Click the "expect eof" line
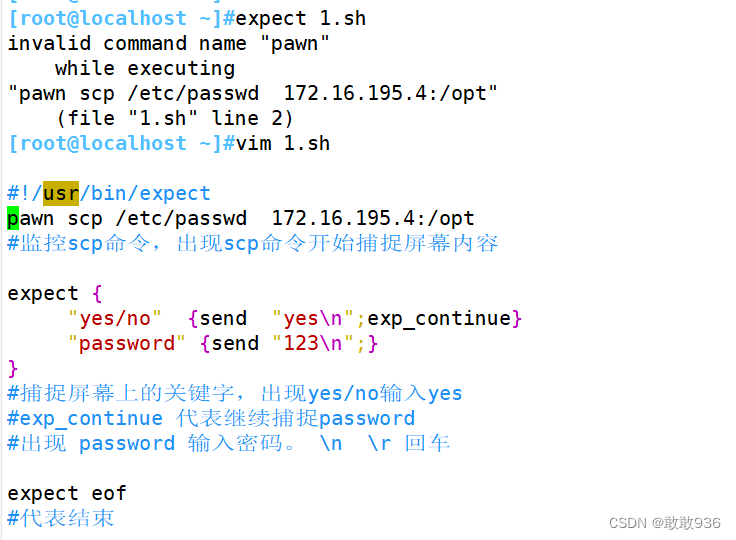Image resolution: width=736 pixels, height=540 pixels. [67, 494]
